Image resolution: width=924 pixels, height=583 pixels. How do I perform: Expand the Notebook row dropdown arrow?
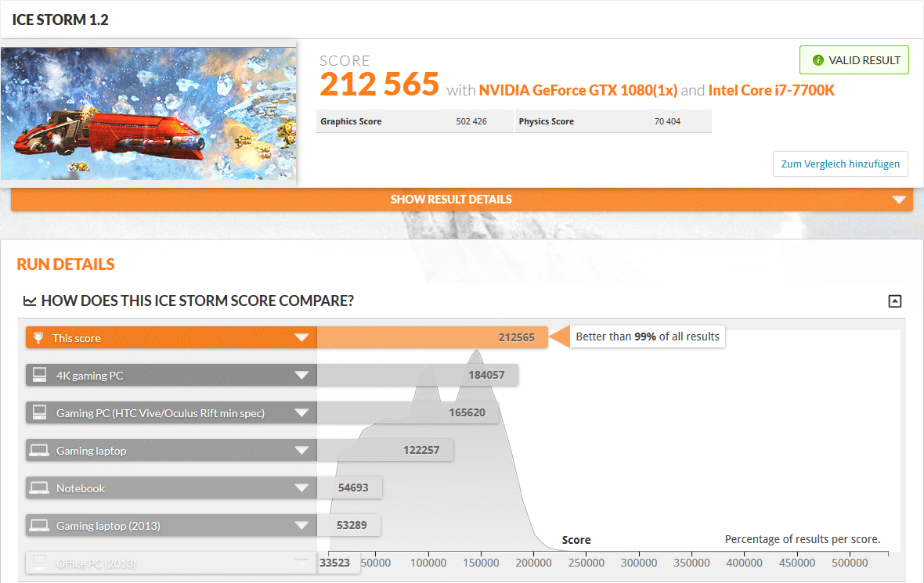[x=301, y=488]
